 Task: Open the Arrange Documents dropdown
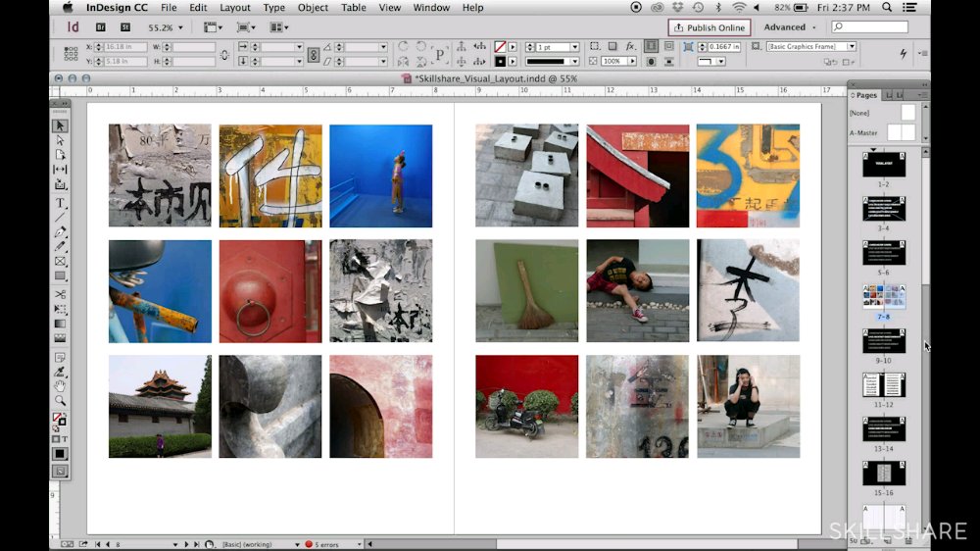click(278, 27)
